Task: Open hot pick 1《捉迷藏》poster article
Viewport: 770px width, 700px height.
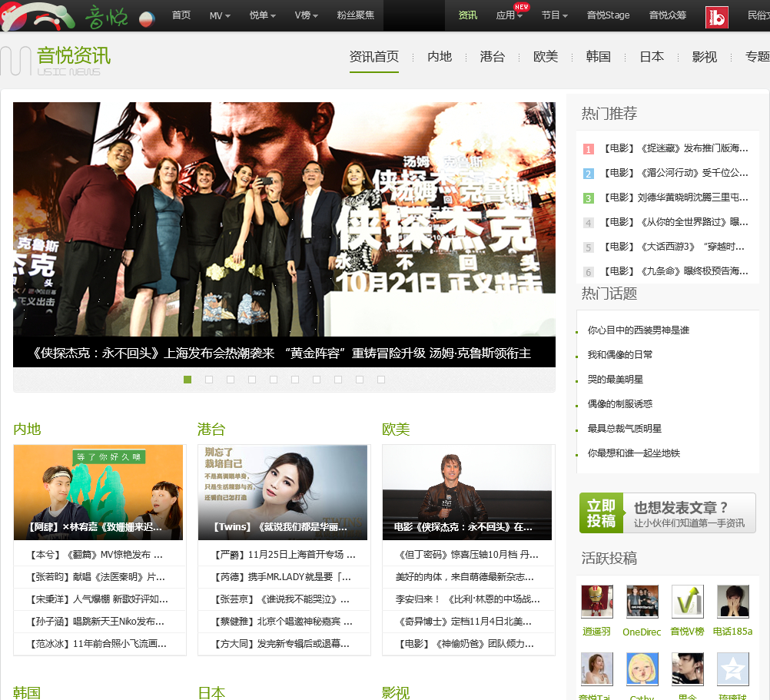Action: click(x=675, y=148)
